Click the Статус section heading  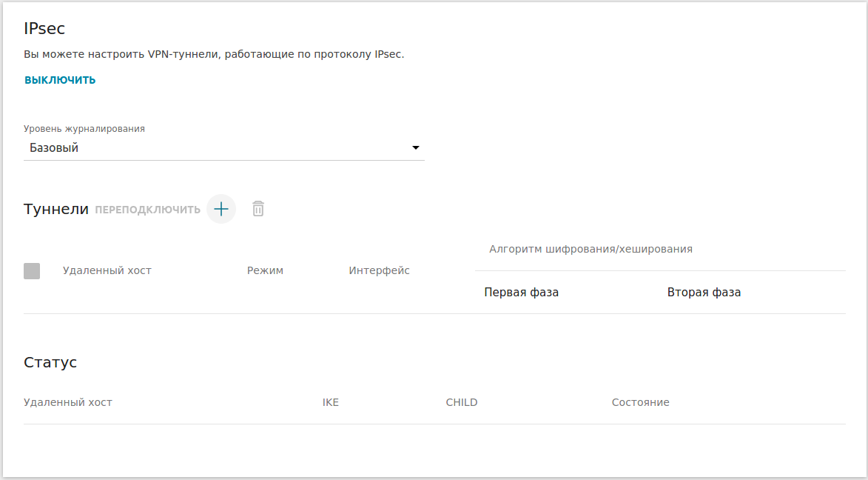pos(50,363)
